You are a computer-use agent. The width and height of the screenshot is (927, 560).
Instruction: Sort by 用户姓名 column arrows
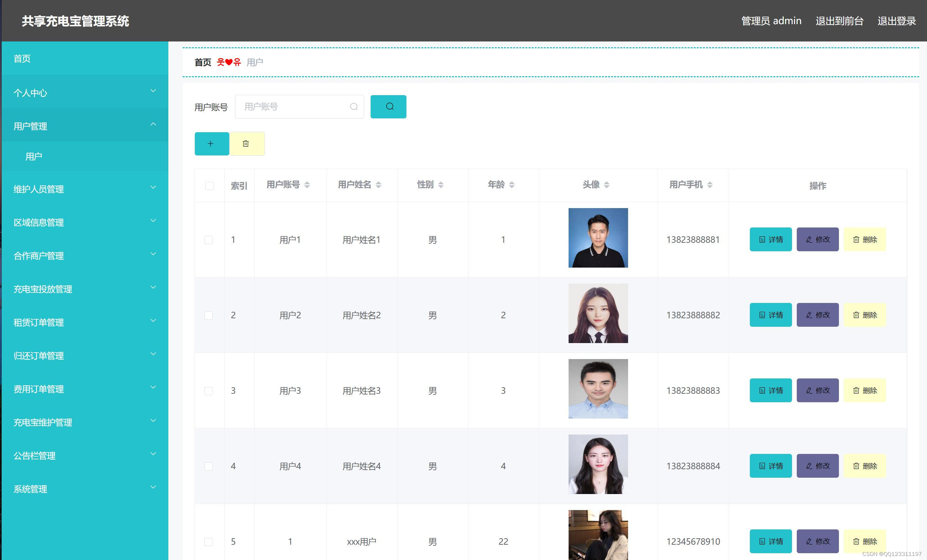(x=378, y=185)
